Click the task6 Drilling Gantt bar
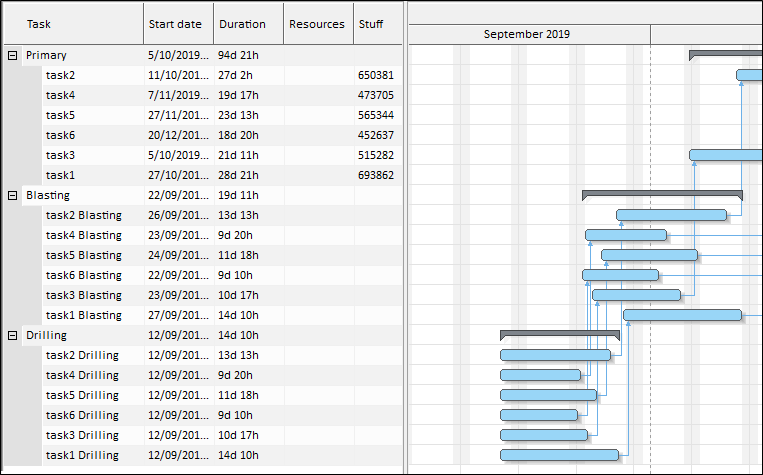The width and height of the screenshot is (763, 475). click(539, 415)
